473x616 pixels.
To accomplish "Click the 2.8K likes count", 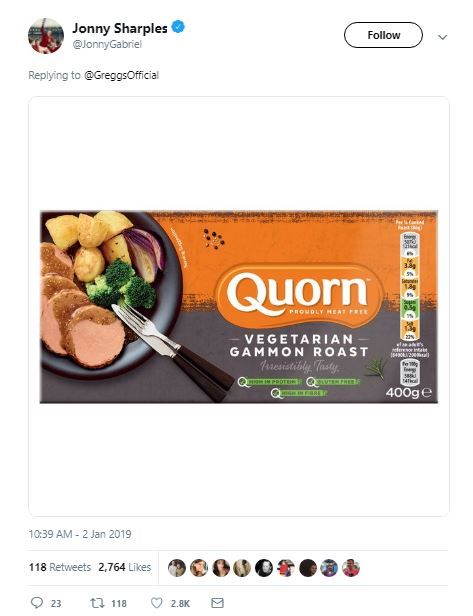I will point(180,603).
